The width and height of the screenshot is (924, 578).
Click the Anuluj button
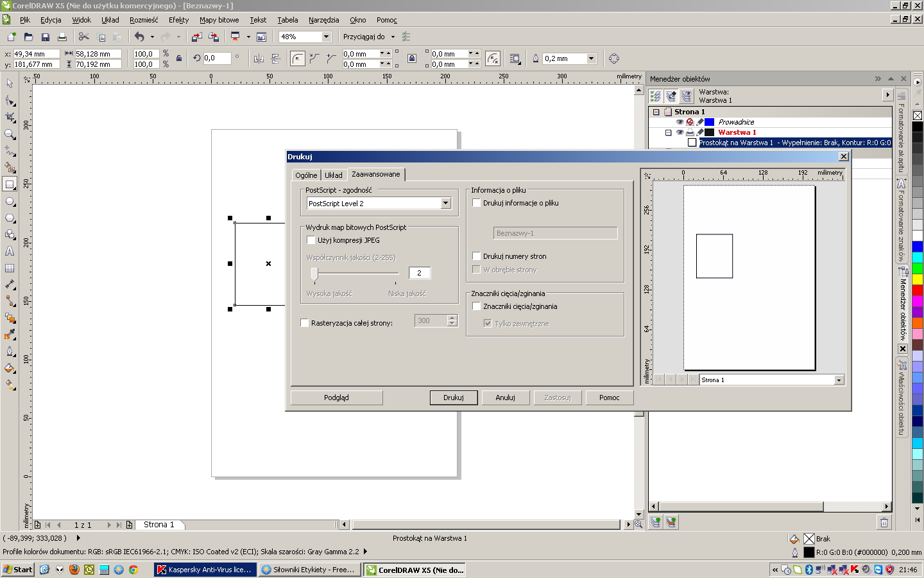(x=505, y=398)
